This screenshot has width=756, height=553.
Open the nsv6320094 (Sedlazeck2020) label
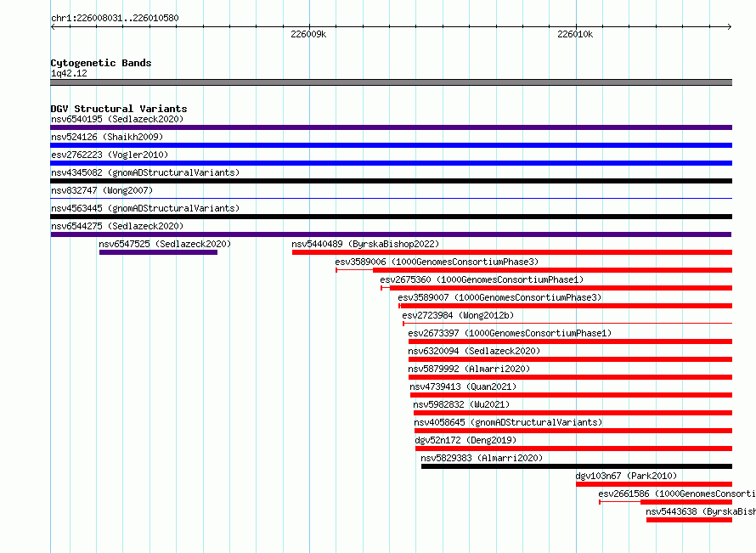coord(474,351)
